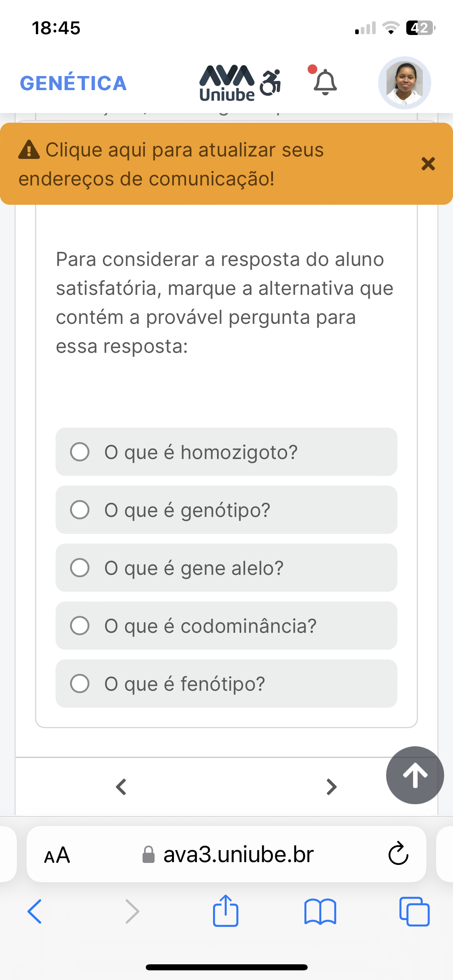Image resolution: width=453 pixels, height=980 pixels.
Task: Select "O que é genótipo?" option
Action: (x=80, y=510)
